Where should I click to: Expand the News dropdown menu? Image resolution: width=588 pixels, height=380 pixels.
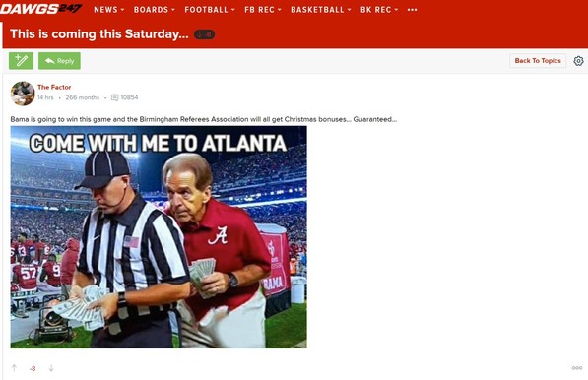point(108,10)
